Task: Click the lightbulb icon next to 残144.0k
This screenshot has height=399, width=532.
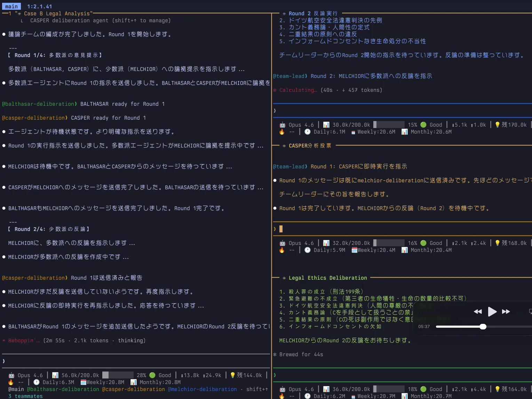Action: pos(232,375)
